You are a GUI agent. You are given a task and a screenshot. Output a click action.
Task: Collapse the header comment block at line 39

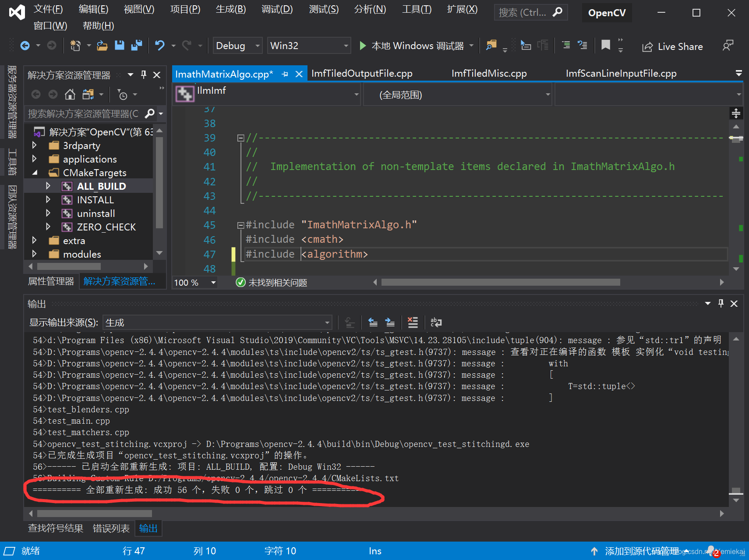tap(240, 138)
